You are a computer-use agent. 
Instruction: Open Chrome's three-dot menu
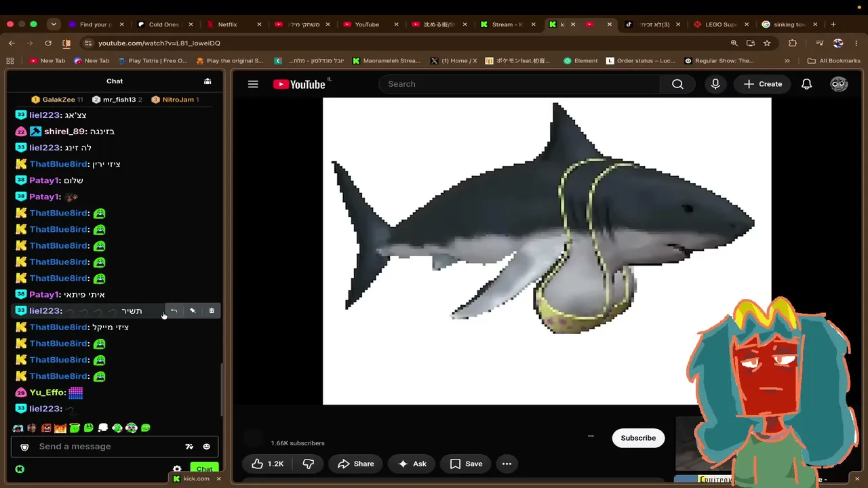coord(856,43)
